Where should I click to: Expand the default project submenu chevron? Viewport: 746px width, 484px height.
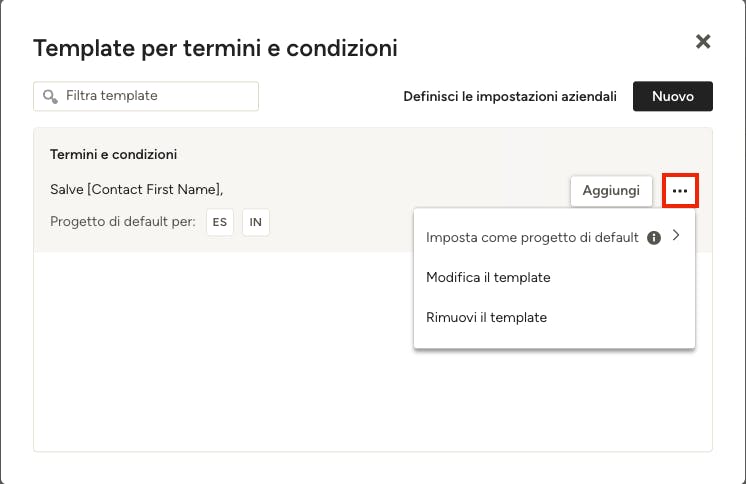pyautogui.click(x=676, y=235)
